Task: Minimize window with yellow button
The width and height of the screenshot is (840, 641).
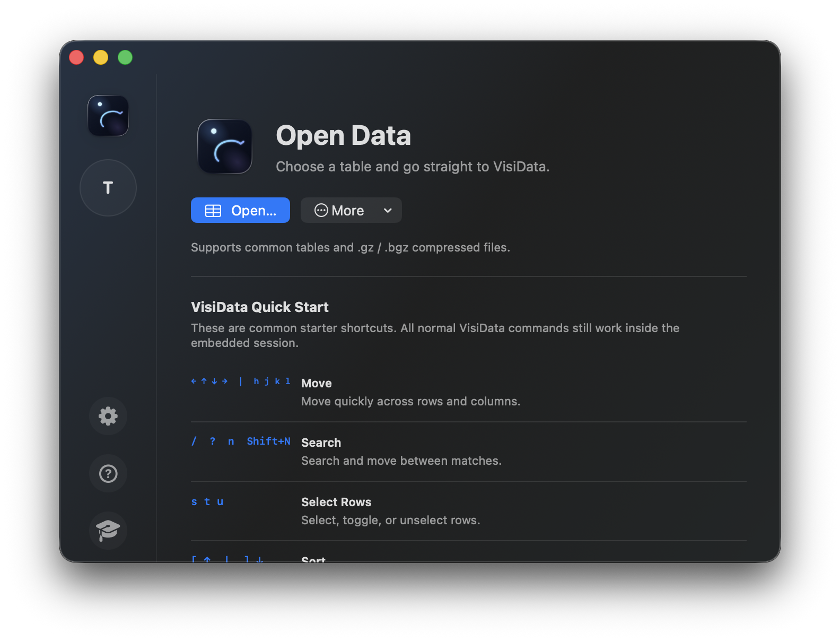Action: click(101, 57)
